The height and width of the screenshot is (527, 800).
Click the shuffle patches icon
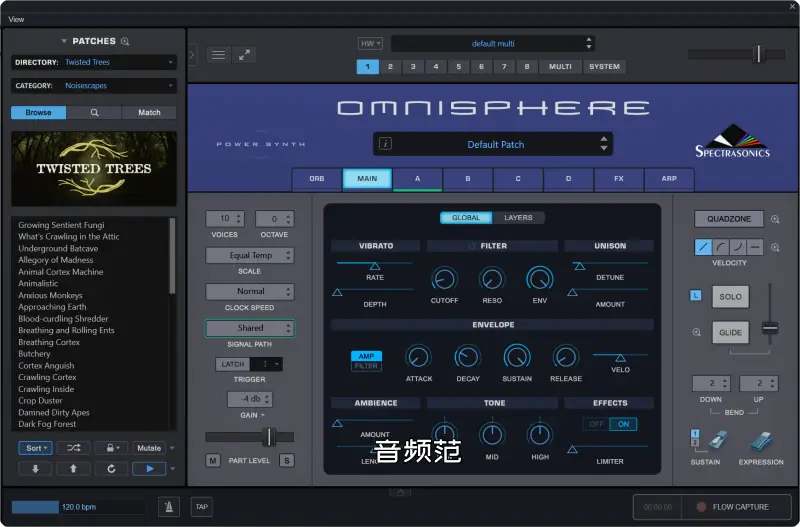click(x=77, y=448)
